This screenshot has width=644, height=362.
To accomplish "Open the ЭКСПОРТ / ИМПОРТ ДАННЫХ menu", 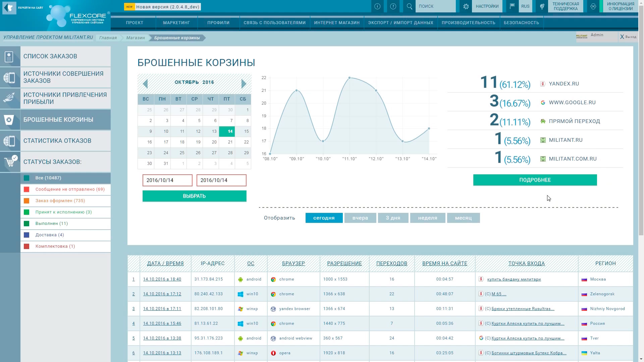I will click(400, 23).
